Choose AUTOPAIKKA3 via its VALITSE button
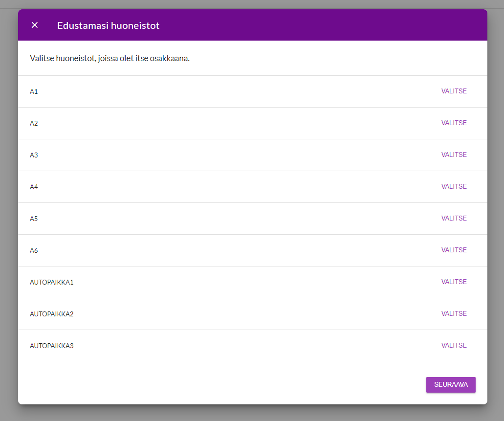 tap(454, 346)
